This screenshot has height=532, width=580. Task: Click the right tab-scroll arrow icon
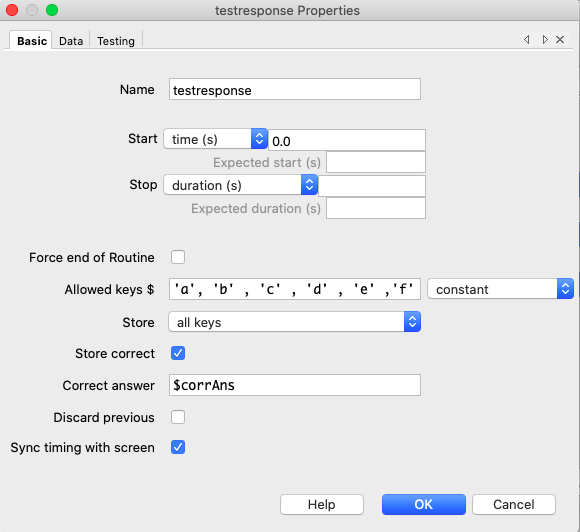click(x=544, y=39)
